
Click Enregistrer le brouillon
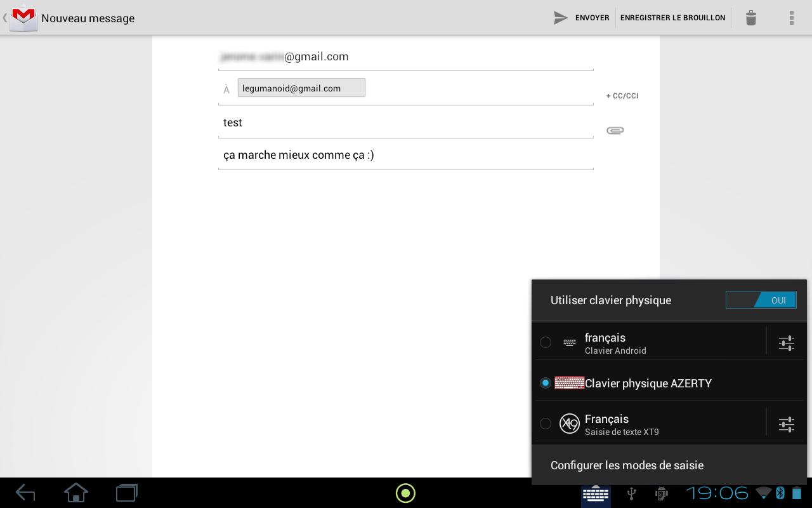pyautogui.click(x=672, y=18)
